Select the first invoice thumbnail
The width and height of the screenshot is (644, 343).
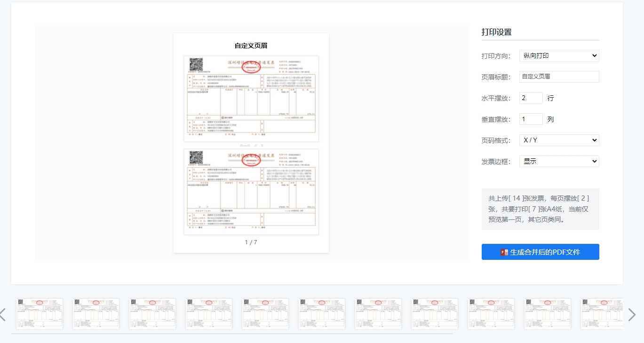click(x=40, y=313)
